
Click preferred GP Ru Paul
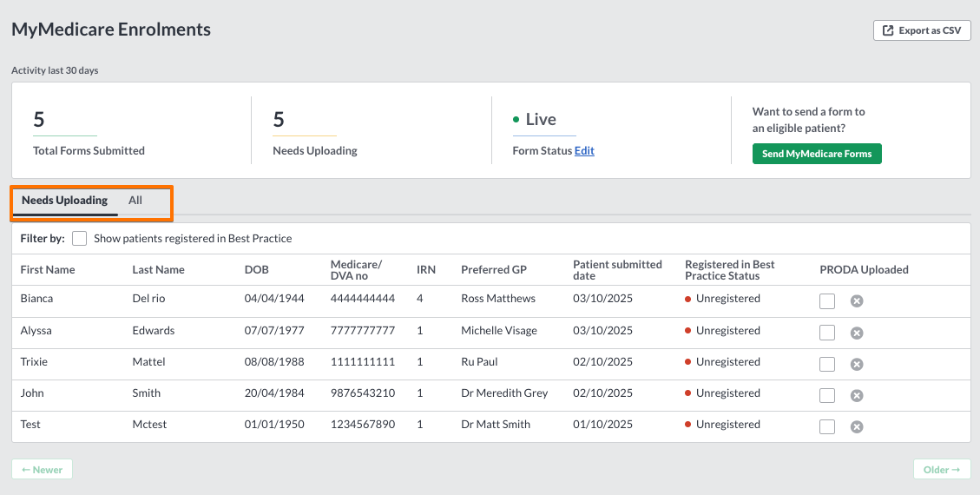[479, 362]
